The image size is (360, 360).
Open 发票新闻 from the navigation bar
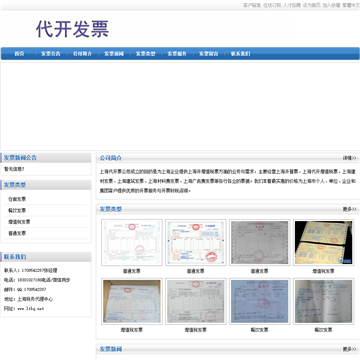(114, 54)
